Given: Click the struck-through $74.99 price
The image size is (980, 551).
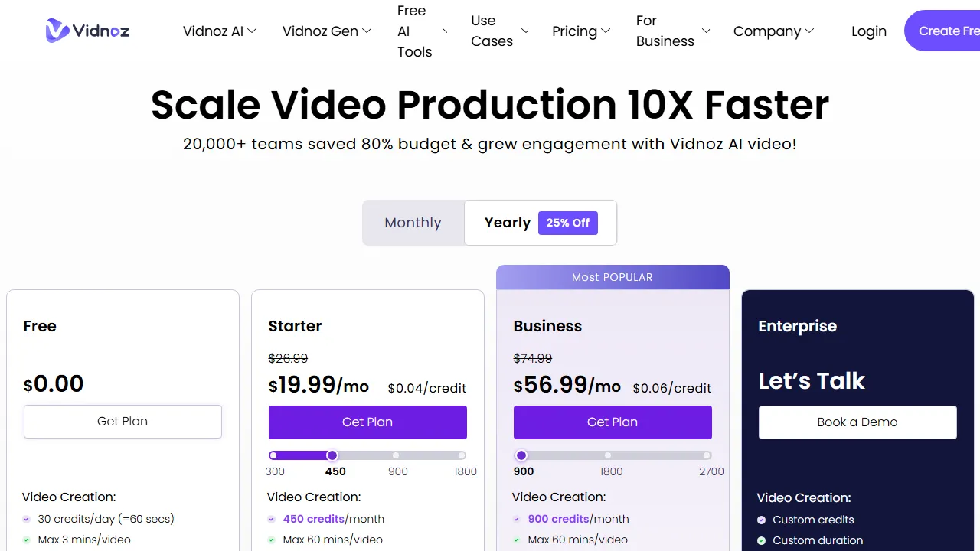Looking at the screenshot, I should 533,358.
